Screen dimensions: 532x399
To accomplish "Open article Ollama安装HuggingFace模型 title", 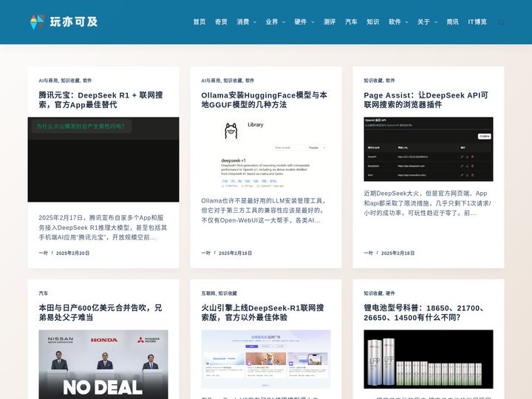I will [x=264, y=100].
